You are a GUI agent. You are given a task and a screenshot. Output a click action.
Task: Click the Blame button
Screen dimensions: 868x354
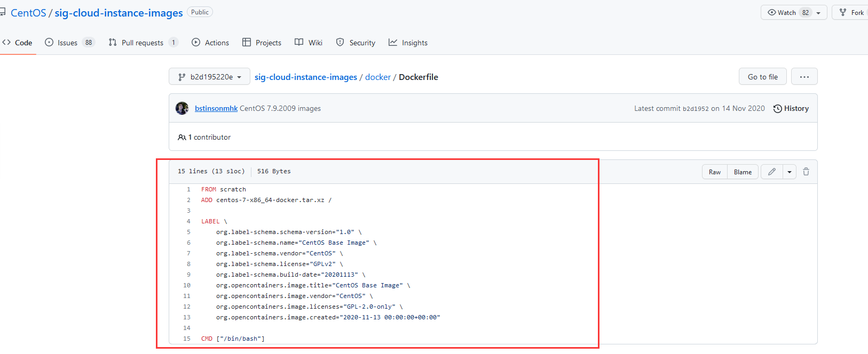click(743, 172)
